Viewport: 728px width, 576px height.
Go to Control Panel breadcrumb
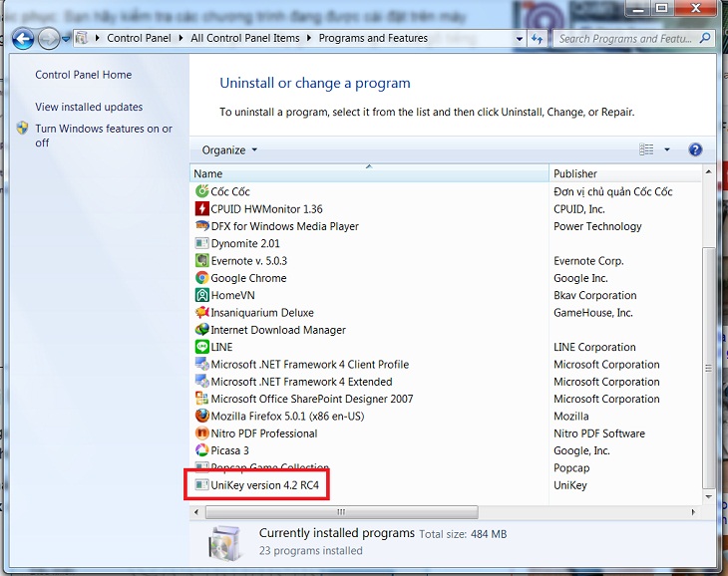coord(139,38)
